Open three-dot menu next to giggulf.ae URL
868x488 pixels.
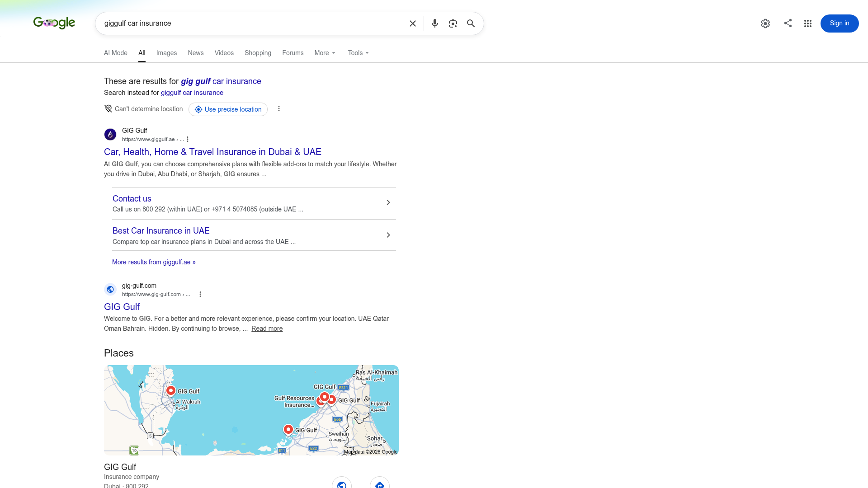188,139
